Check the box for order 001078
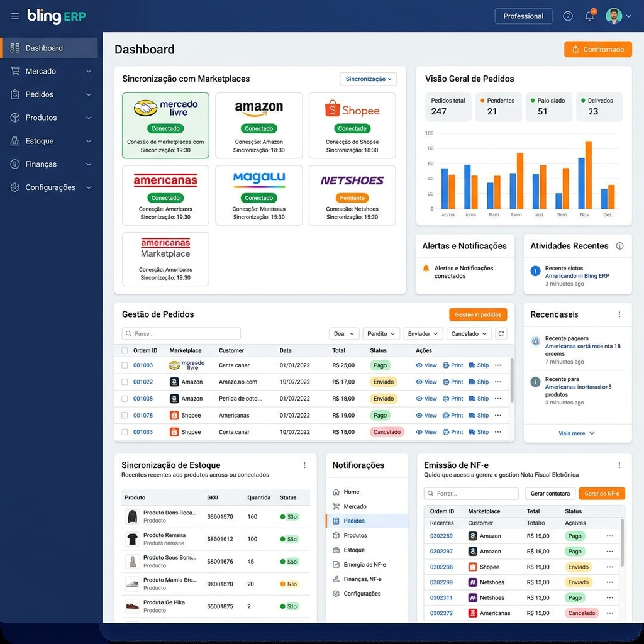 (125, 415)
